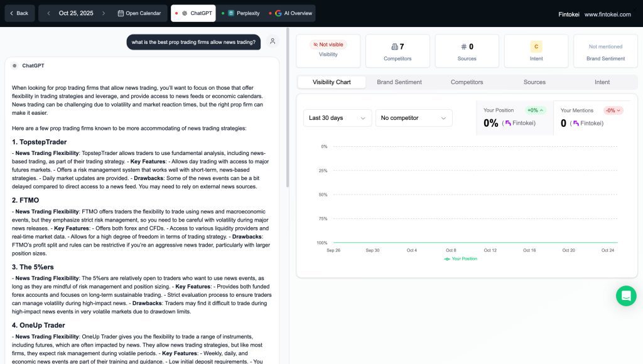The image size is (643, 364).
Task: Click the Competitors count card icon
Action: (394, 46)
